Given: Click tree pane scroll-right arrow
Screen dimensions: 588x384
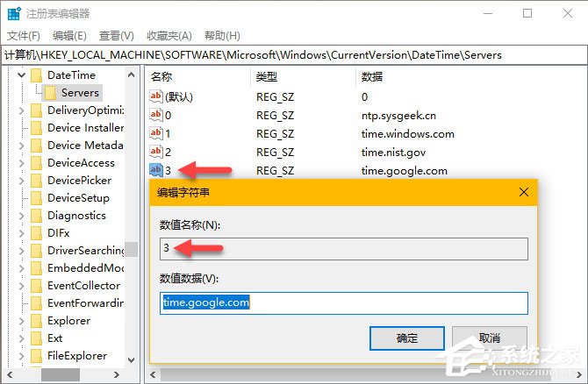Looking at the screenshot, I should (x=116, y=374).
